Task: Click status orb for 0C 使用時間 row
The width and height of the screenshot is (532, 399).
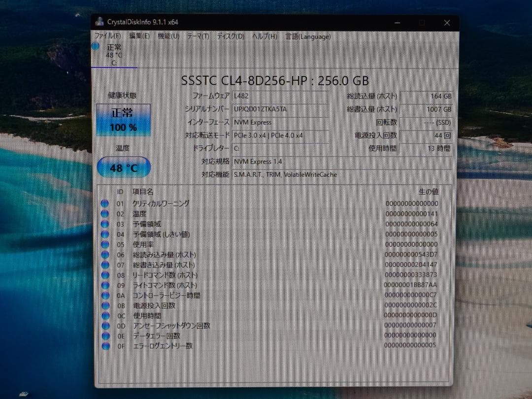Action: click(105, 316)
